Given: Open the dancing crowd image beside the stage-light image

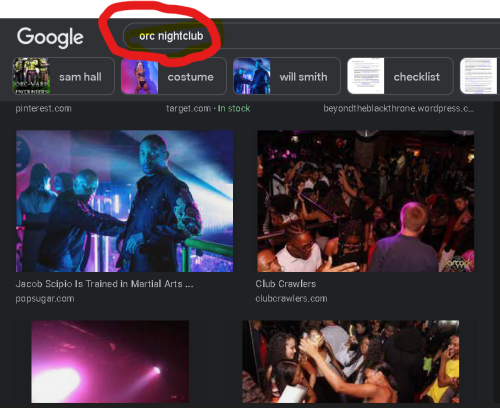Looking at the screenshot, I should tap(351, 362).
